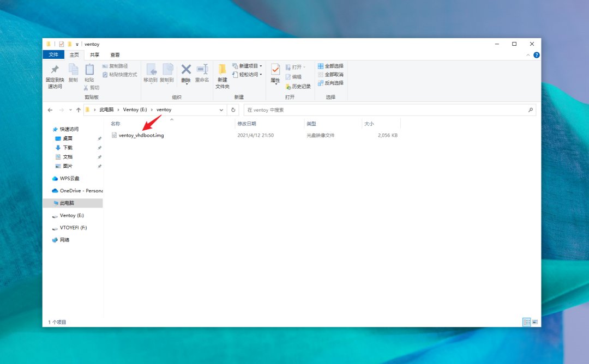Click the quick access toolbar properties icon
589x364 pixels.
click(x=61, y=44)
